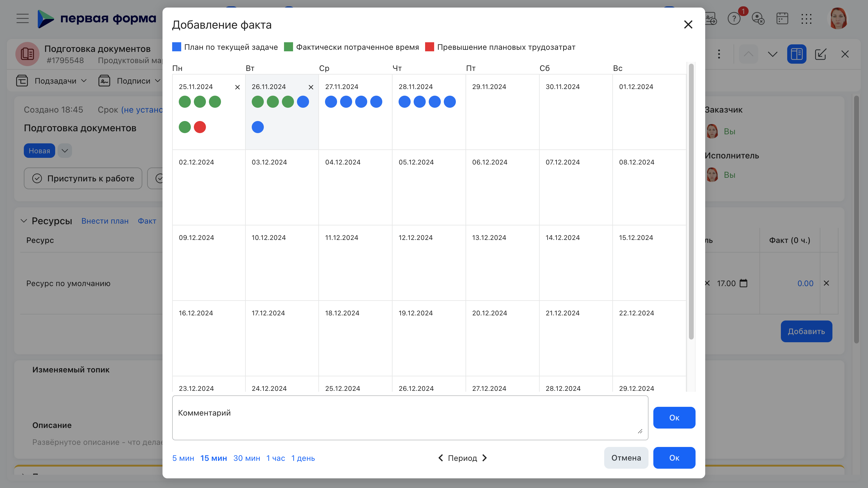Open the help question mark icon
The width and height of the screenshot is (868, 488).
(734, 18)
